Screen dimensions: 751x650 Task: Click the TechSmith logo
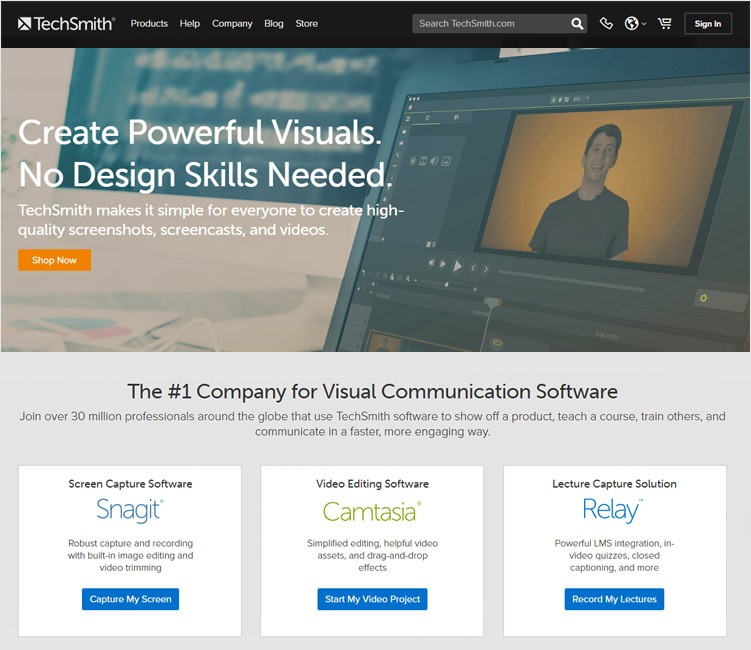pyautogui.click(x=66, y=23)
